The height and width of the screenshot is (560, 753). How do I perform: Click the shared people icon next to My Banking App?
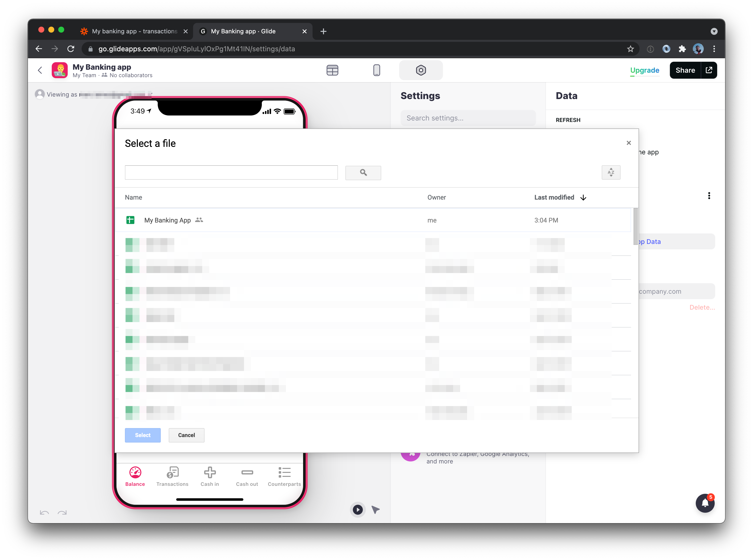point(199,220)
